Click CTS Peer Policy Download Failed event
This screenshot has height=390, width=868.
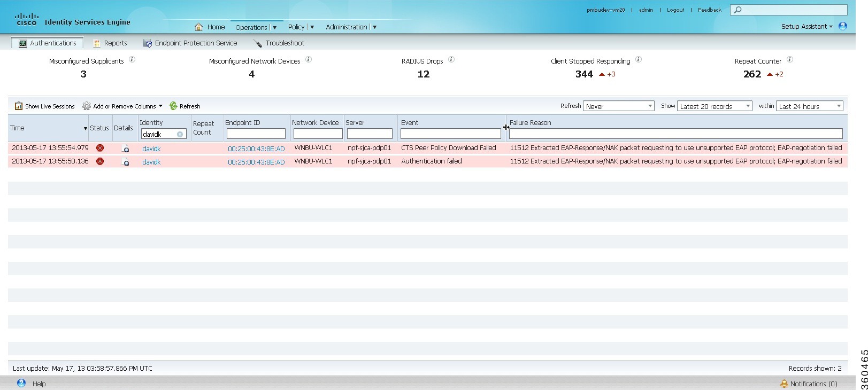click(x=449, y=148)
